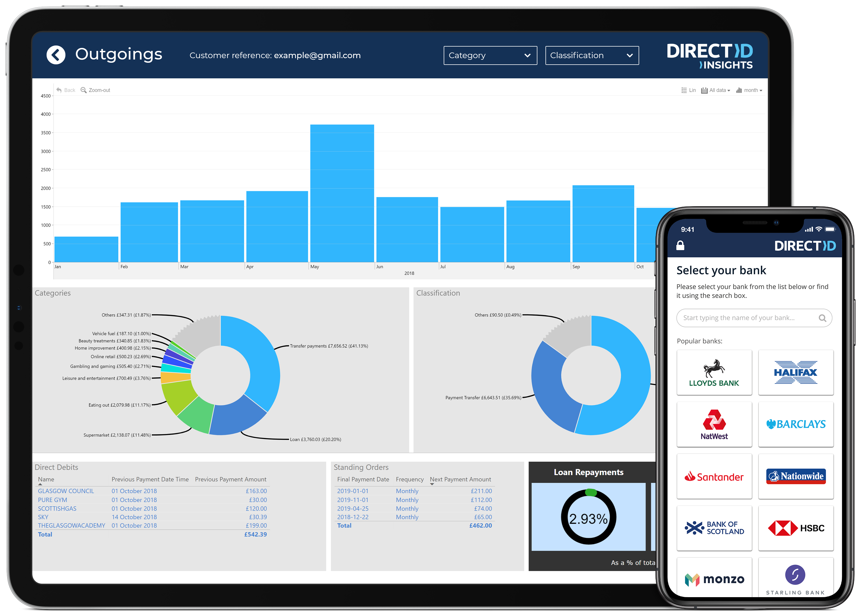Sort by Previous Payment Date Time column
Screen dimensions: 861x616
150,479
